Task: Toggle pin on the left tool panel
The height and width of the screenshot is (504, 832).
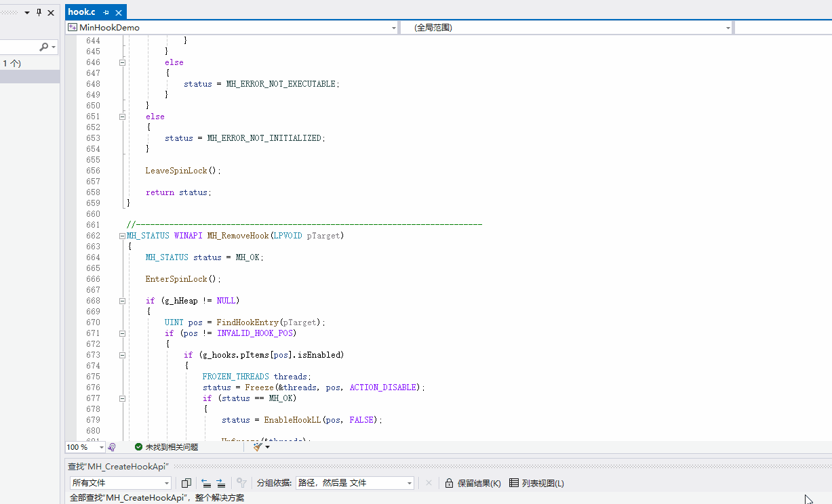Action: 38,12
